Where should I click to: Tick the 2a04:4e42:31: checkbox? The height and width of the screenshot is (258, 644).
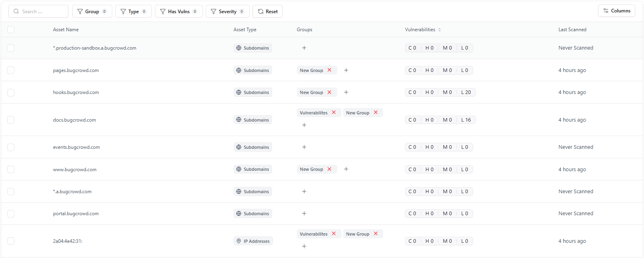(x=11, y=241)
